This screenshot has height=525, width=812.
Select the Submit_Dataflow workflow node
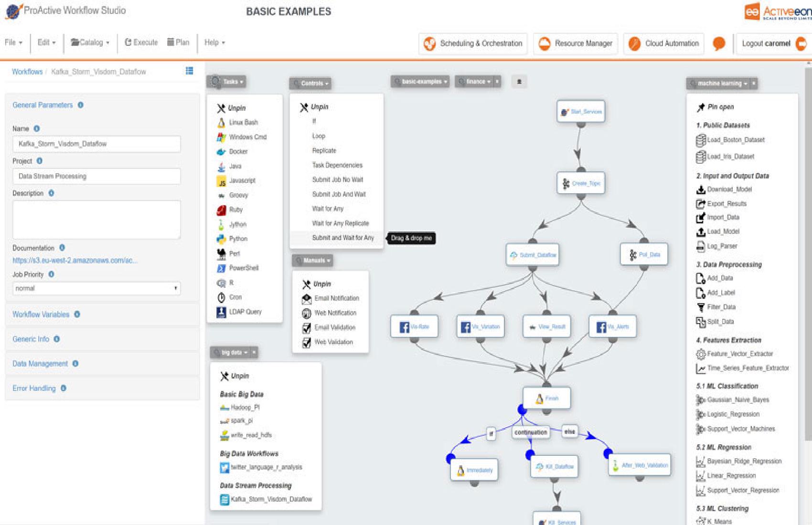click(533, 255)
